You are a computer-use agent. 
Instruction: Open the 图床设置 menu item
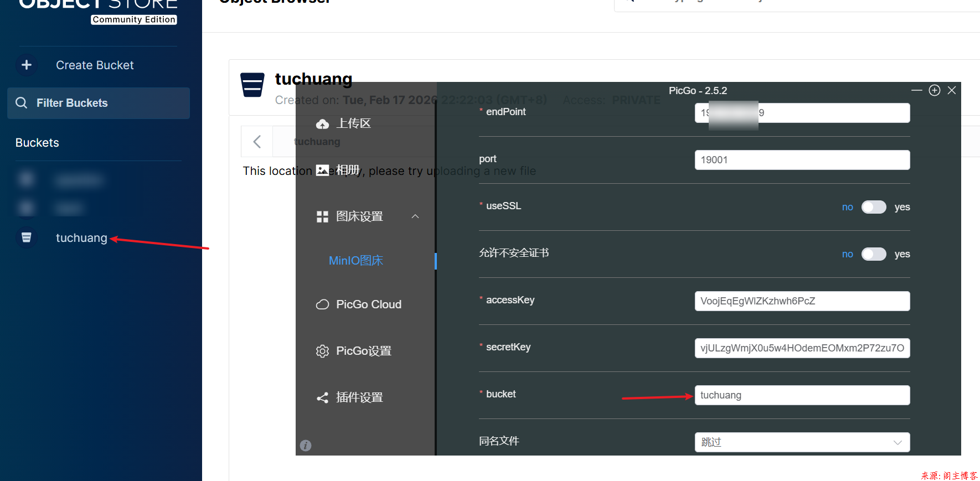point(359,216)
